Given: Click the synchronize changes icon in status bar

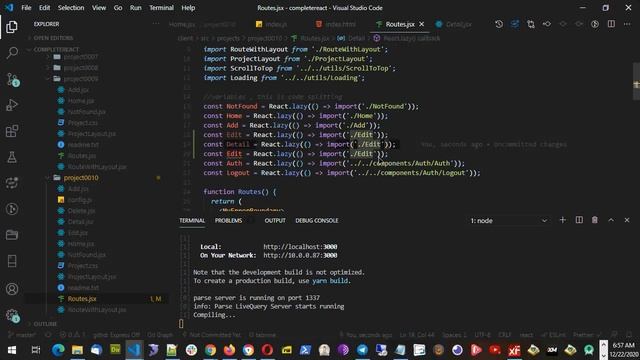Looking at the screenshot, I should click(47, 335).
